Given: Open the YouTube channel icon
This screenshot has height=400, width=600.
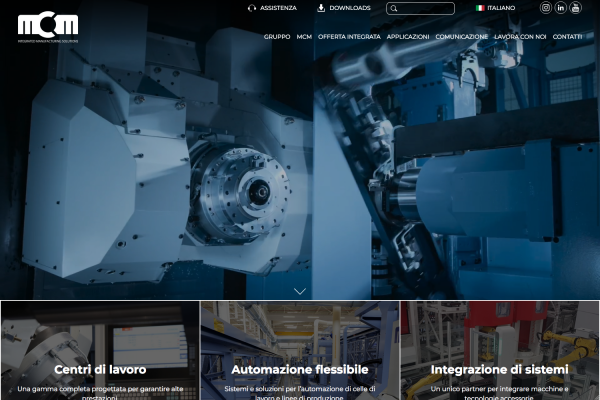Looking at the screenshot, I should [575, 8].
